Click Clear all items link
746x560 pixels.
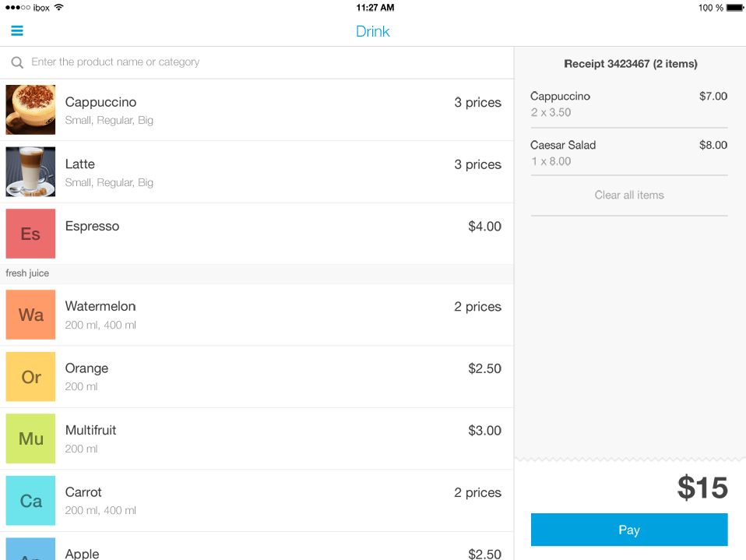(x=629, y=195)
